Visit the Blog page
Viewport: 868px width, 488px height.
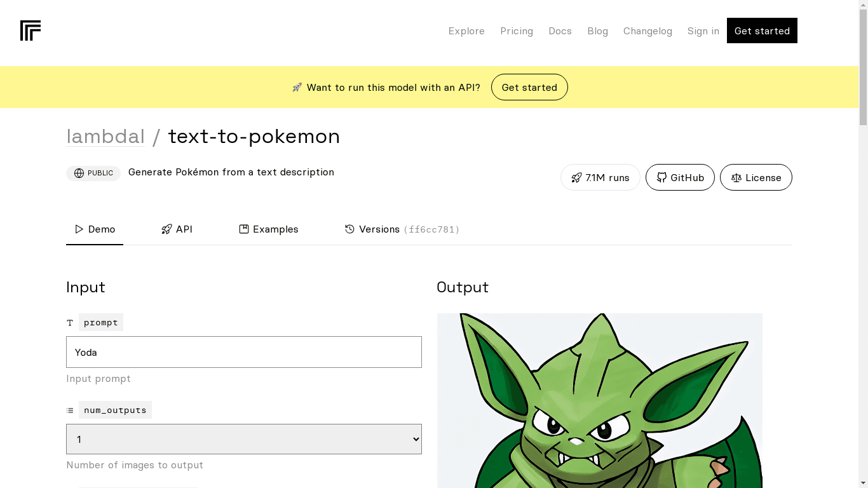click(597, 31)
